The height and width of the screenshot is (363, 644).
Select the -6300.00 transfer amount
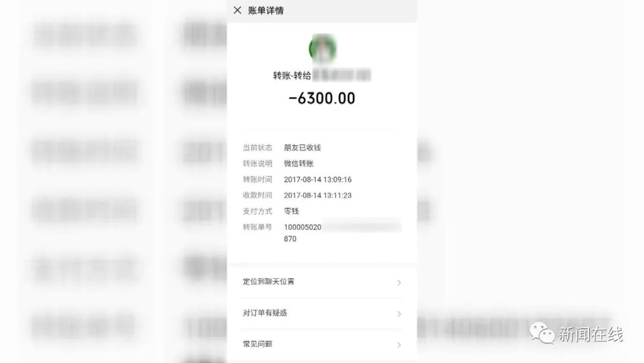click(x=322, y=99)
